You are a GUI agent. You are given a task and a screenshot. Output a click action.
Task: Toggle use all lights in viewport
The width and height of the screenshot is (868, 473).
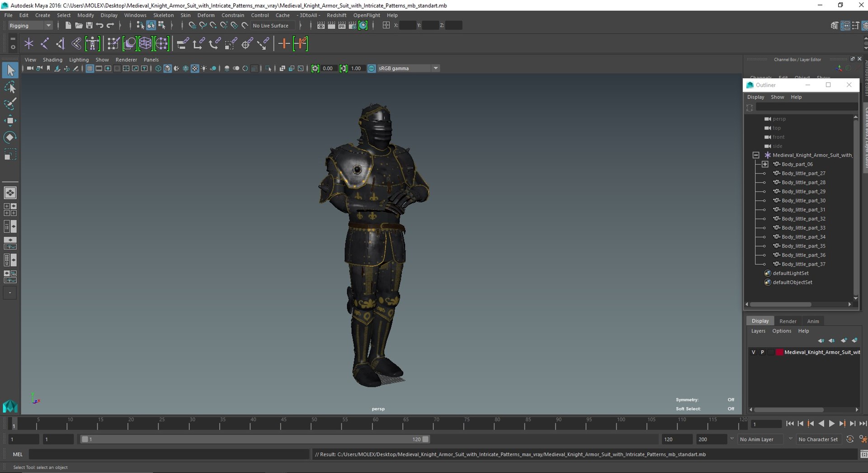(x=204, y=68)
